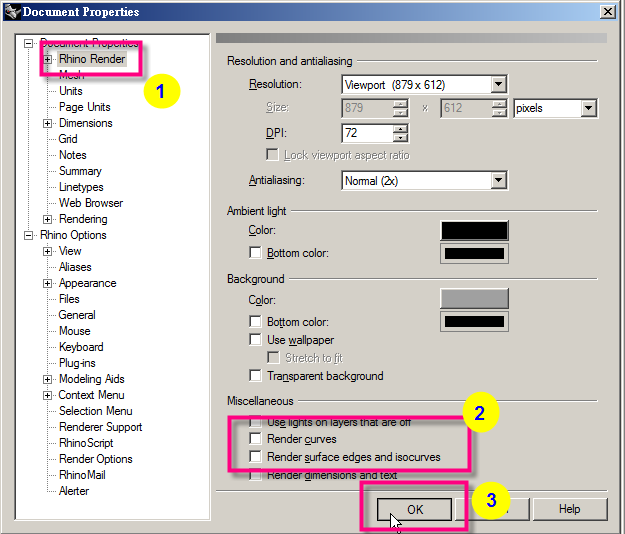
Task: Click the DPI value field
Action: 368,133
